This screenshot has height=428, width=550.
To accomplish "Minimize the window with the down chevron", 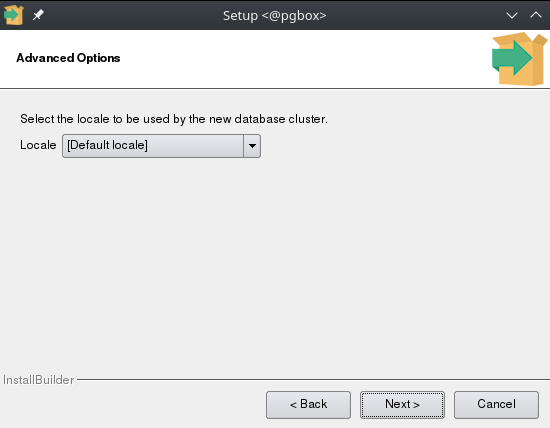I will [x=512, y=15].
